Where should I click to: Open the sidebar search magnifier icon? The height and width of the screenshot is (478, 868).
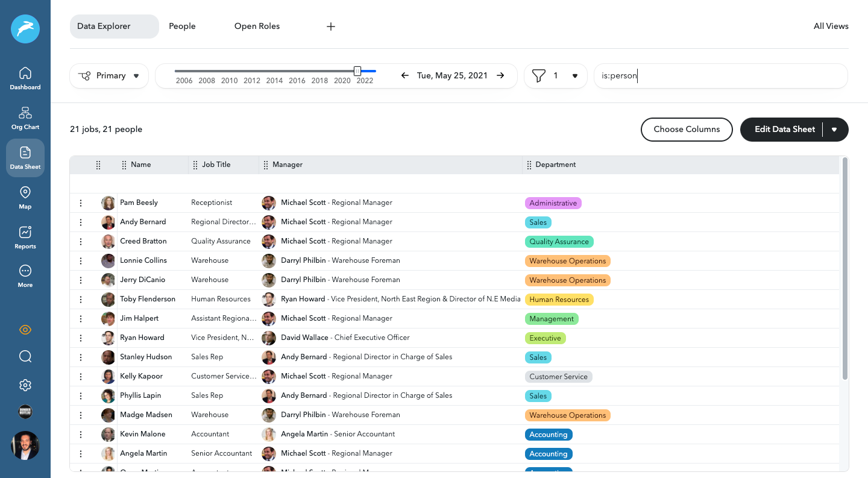click(25, 357)
